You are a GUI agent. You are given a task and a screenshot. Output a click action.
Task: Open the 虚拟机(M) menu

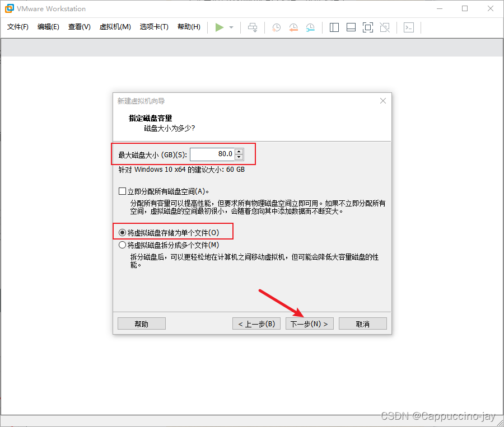[115, 25]
